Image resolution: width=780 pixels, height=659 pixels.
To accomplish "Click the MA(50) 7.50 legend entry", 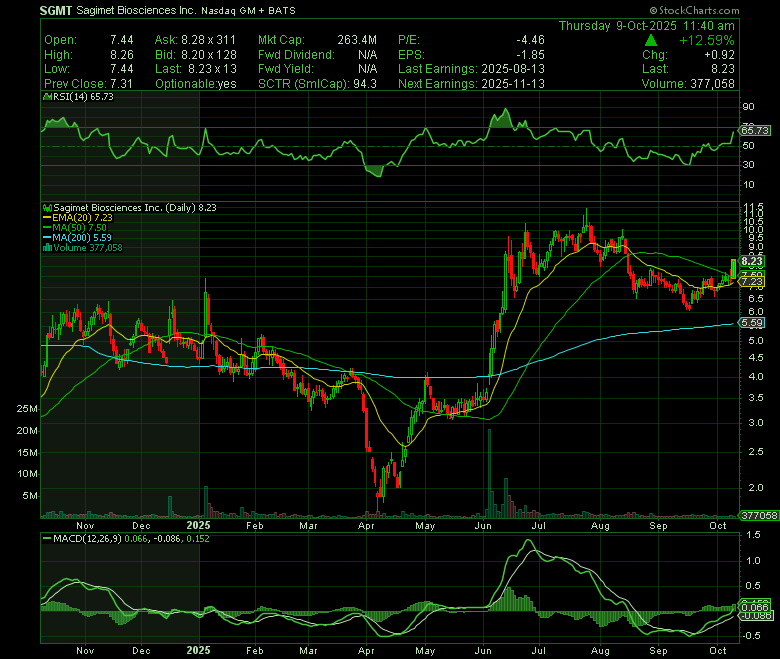I will point(80,228).
